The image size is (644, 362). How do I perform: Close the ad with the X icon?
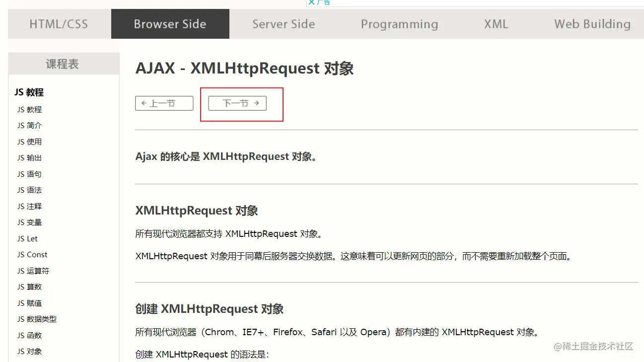tap(311, 2)
